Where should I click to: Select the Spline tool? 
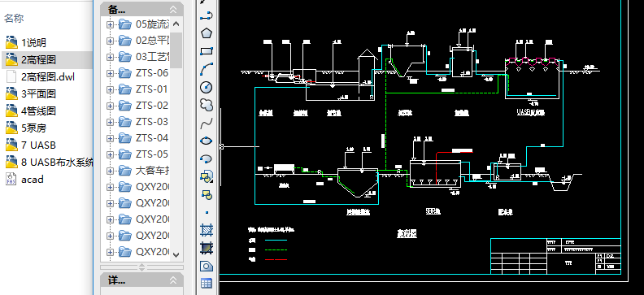pyautogui.click(x=207, y=123)
